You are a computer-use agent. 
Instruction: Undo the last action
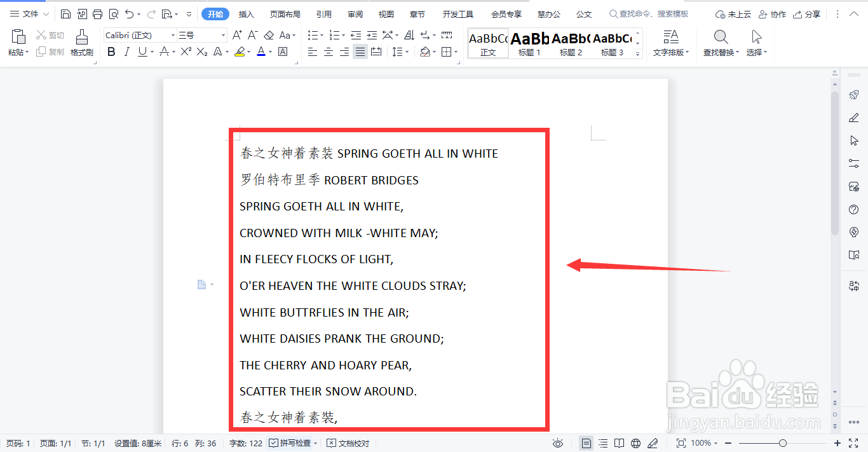click(x=130, y=14)
